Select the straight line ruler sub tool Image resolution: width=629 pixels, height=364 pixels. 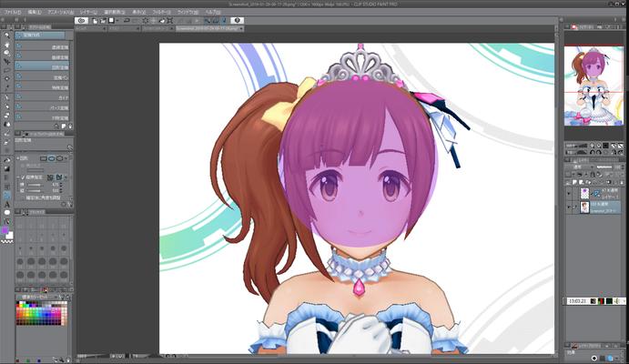pyautogui.click(x=42, y=47)
